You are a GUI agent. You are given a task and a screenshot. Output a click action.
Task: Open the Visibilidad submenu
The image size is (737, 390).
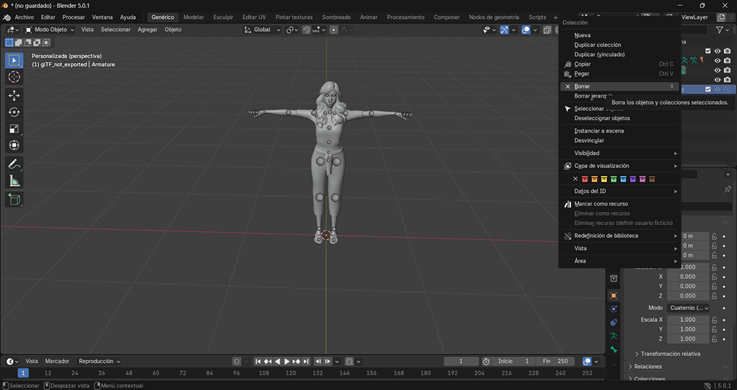619,153
